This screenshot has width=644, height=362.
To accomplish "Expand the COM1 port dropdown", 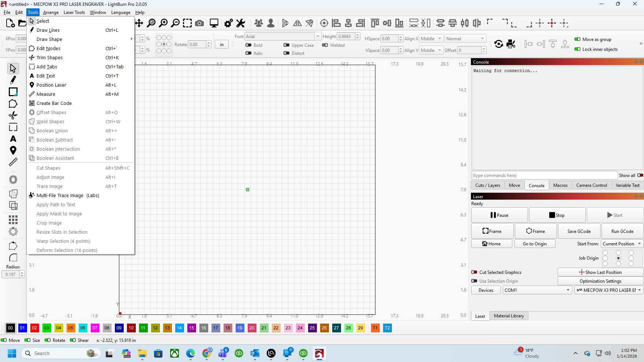I will (537, 290).
